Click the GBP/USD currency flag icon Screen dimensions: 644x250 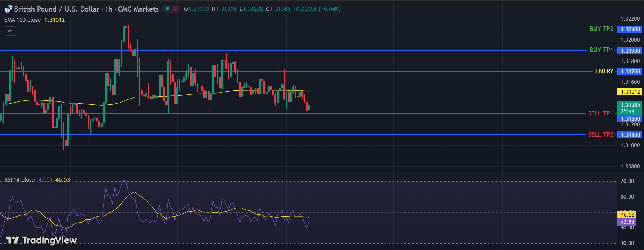[8, 9]
